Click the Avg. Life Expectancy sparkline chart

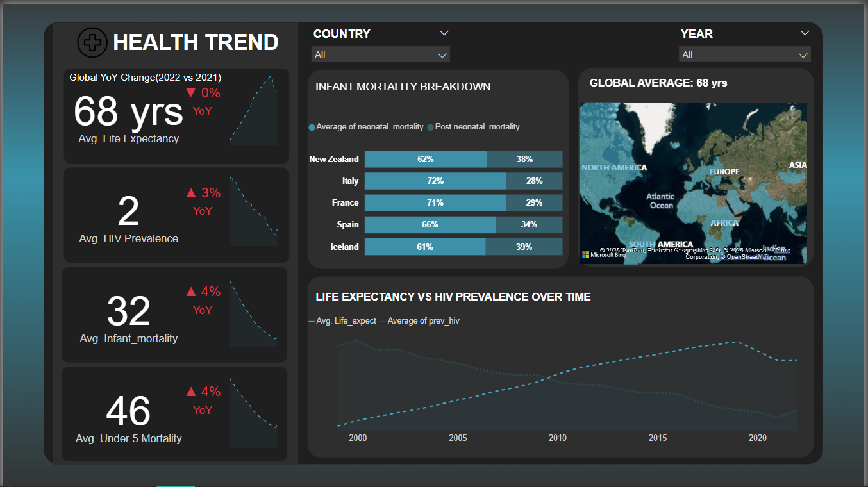tap(253, 110)
